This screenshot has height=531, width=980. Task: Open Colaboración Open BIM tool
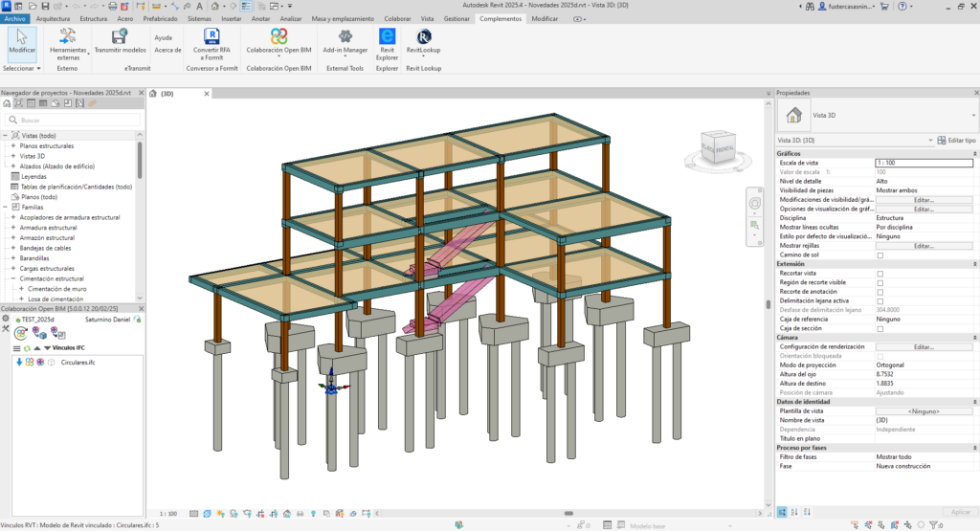(278, 36)
